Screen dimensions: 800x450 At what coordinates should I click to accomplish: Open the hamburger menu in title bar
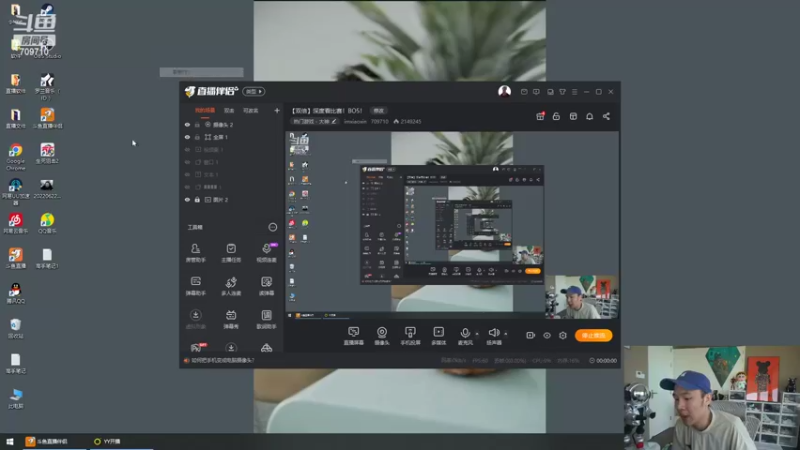click(x=574, y=92)
